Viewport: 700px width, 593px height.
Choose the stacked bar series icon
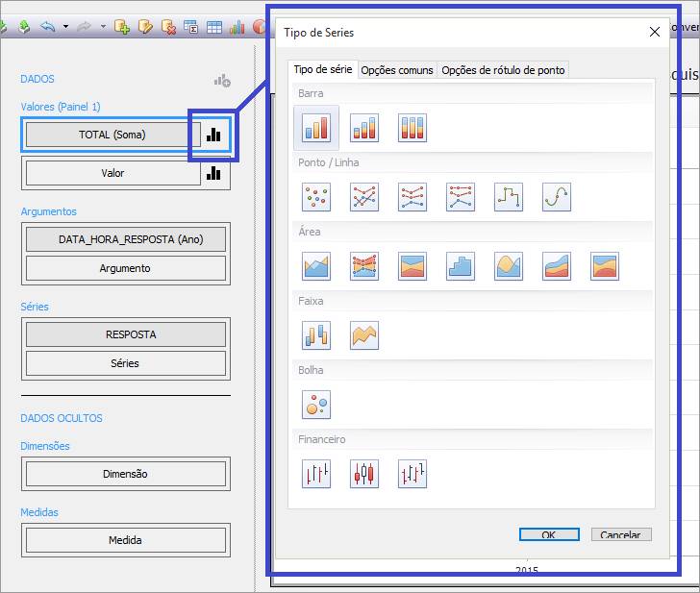[x=364, y=127]
